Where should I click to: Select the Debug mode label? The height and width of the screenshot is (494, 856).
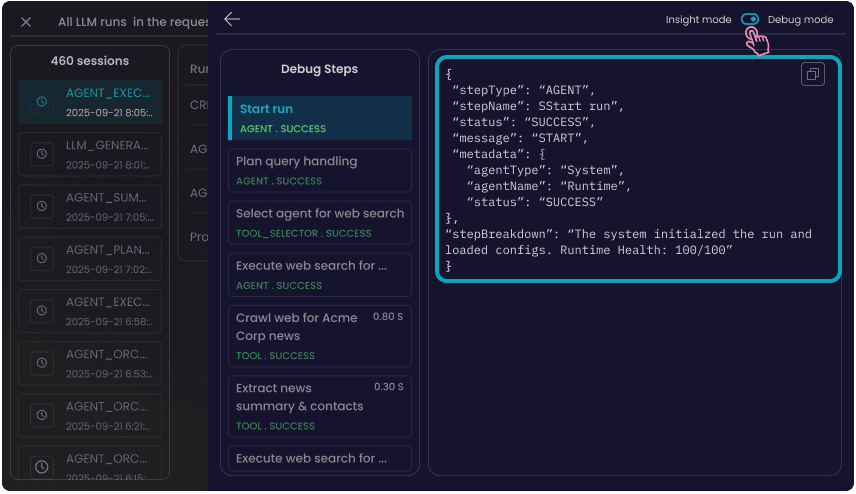click(x=800, y=20)
